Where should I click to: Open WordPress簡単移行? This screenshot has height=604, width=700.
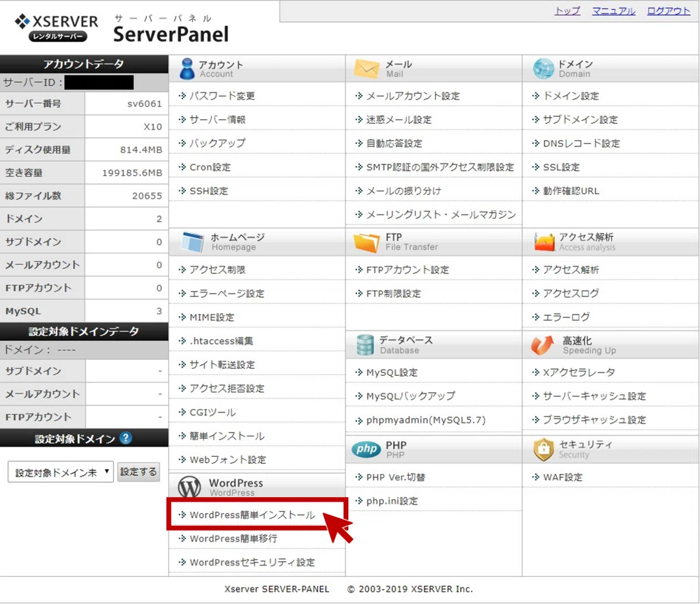[x=233, y=539]
